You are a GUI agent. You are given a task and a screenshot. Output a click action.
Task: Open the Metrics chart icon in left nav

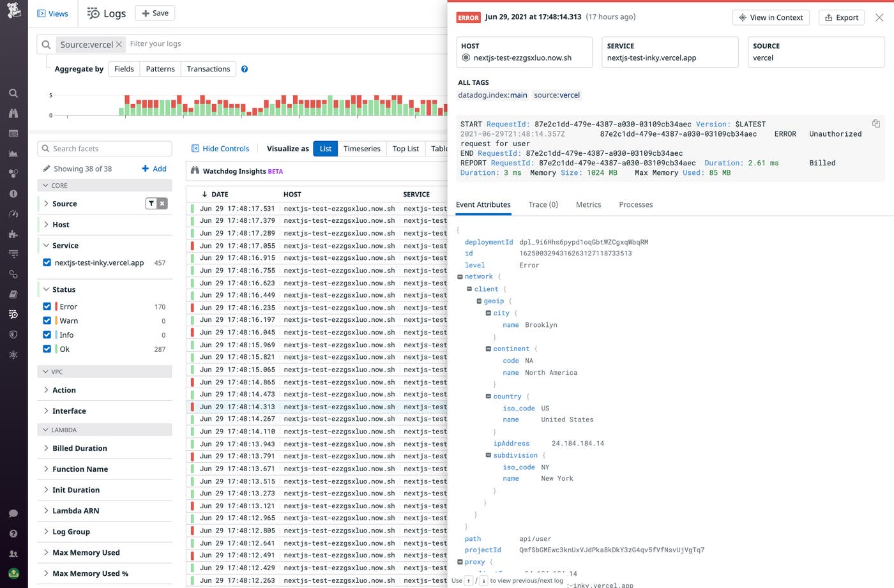pyautogui.click(x=13, y=153)
